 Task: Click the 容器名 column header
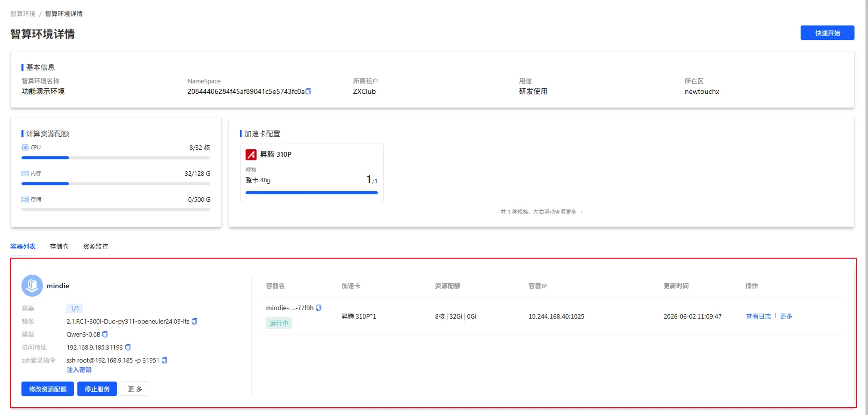point(275,286)
